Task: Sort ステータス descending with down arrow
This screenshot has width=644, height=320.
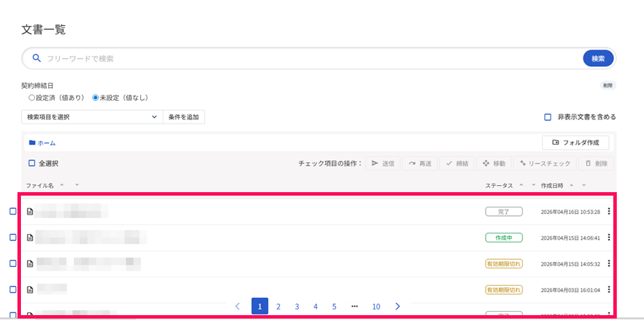Action: [x=534, y=185]
